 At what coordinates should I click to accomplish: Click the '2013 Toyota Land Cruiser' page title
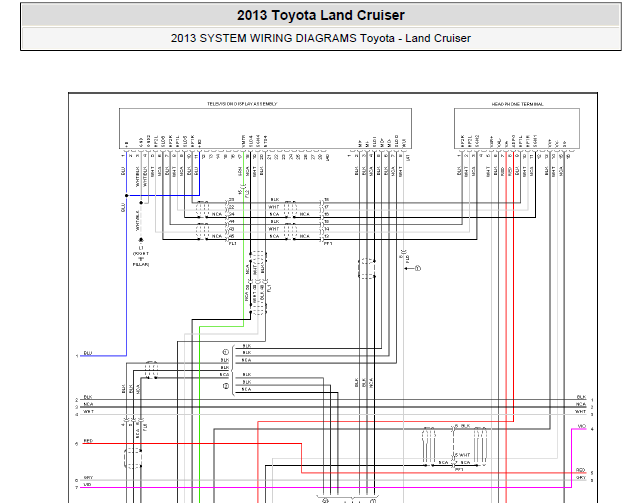pos(321,16)
